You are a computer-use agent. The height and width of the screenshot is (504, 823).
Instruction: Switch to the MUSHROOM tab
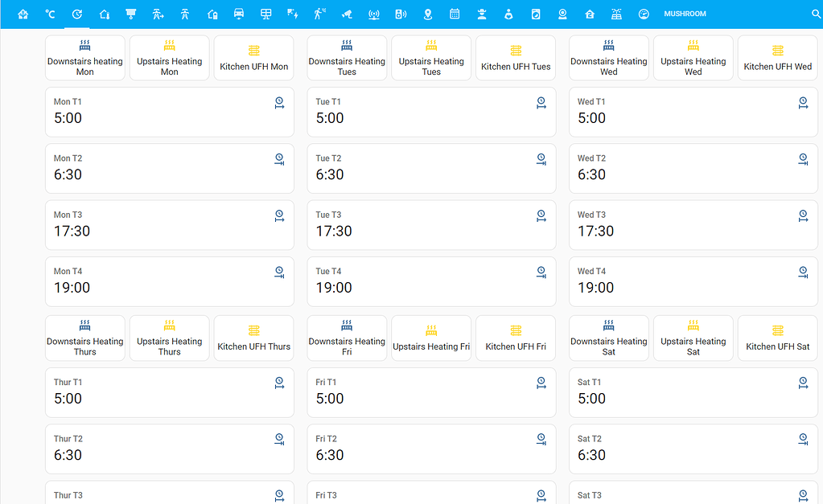[685, 14]
